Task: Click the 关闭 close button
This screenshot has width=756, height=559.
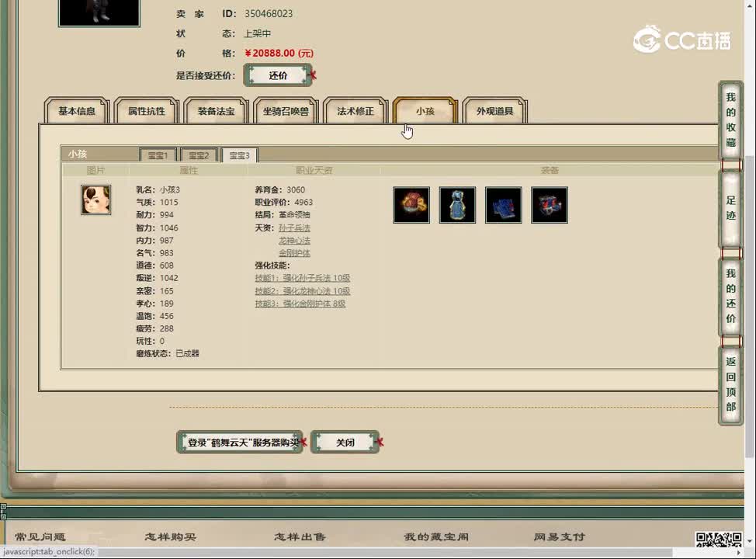Action: tap(345, 442)
